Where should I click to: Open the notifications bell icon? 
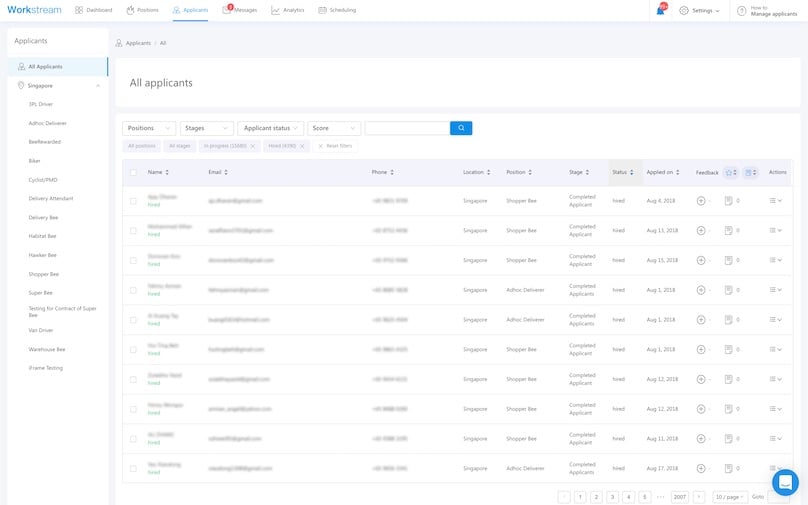pos(661,10)
